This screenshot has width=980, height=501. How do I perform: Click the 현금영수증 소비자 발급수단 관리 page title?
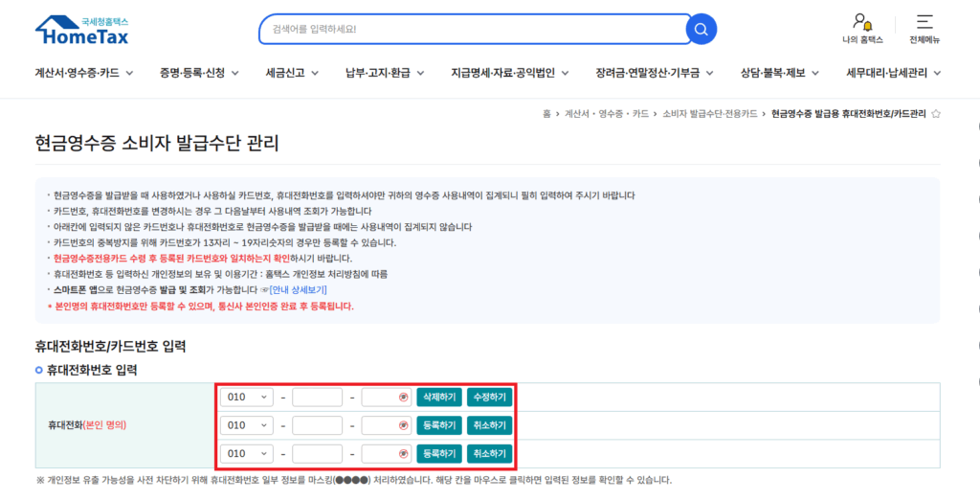[x=157, y=143]
